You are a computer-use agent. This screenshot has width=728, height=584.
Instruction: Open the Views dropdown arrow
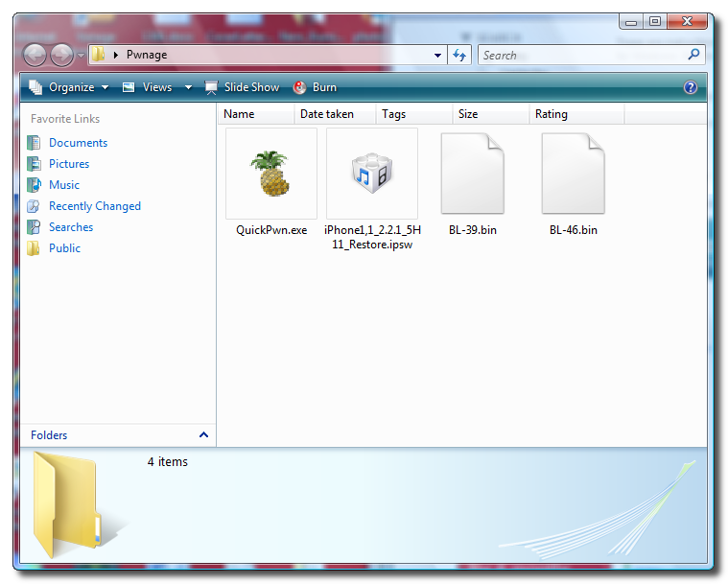click(189, 87)
